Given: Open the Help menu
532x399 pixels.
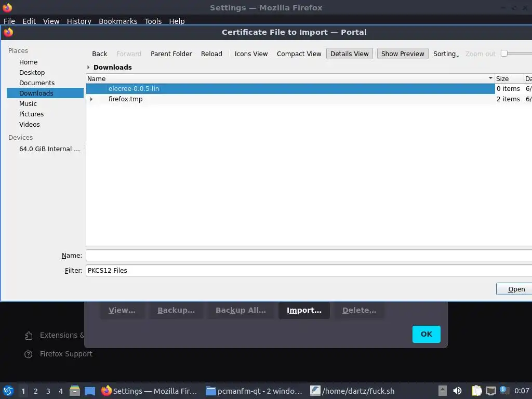Looking at the screenshot, I should 177,21.
